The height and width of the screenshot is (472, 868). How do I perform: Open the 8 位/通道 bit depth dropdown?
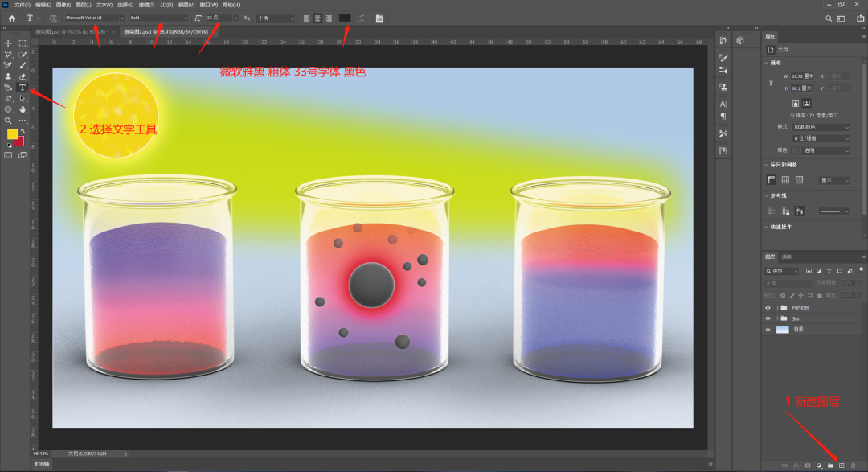821,138
